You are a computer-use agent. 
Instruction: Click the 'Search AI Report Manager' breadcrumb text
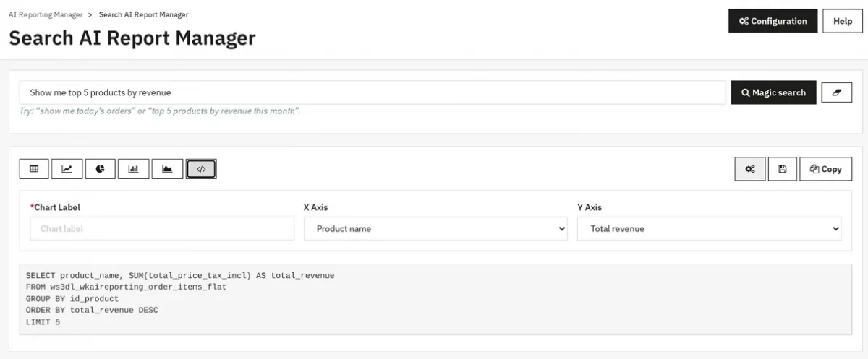coord(143,14)
